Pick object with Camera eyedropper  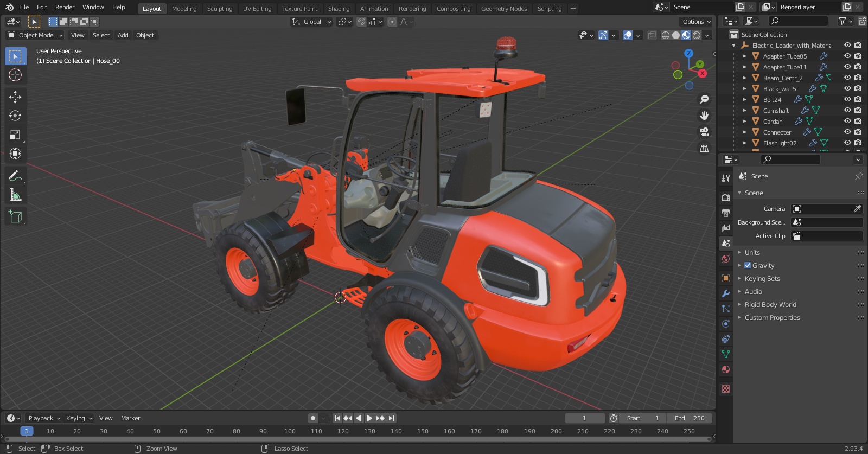click(857, 209)
